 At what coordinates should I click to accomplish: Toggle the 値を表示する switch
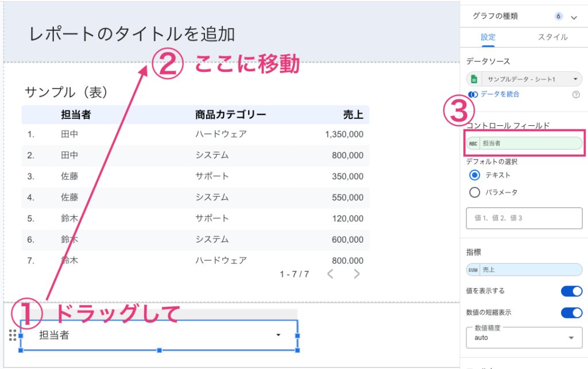pos(571,291)
